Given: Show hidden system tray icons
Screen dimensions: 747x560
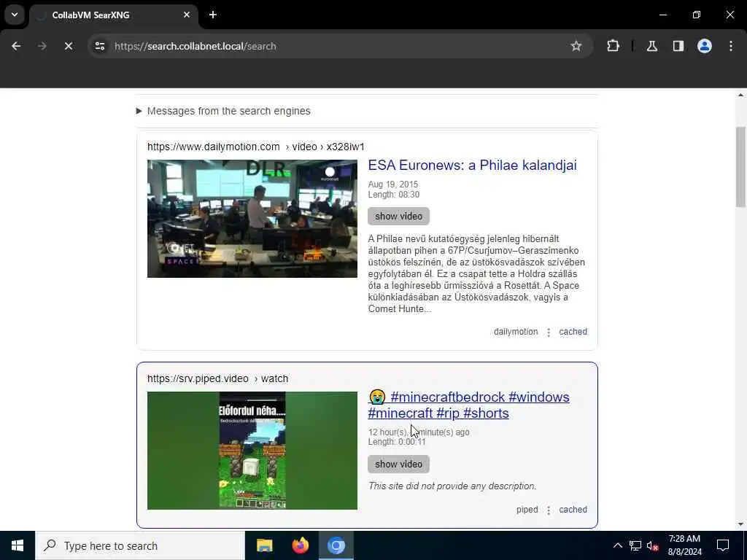Looking at the screenshot, I should point(617,545).
